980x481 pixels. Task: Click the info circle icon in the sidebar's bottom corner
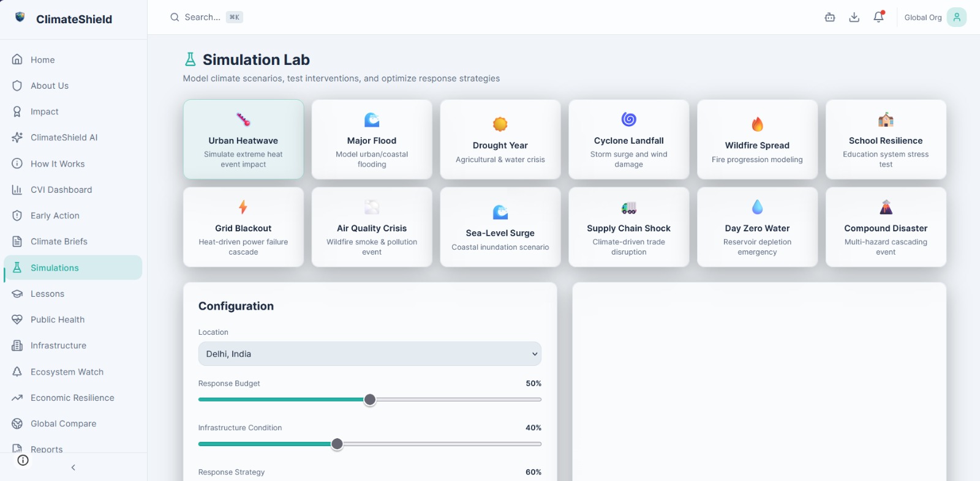point(23,460)
